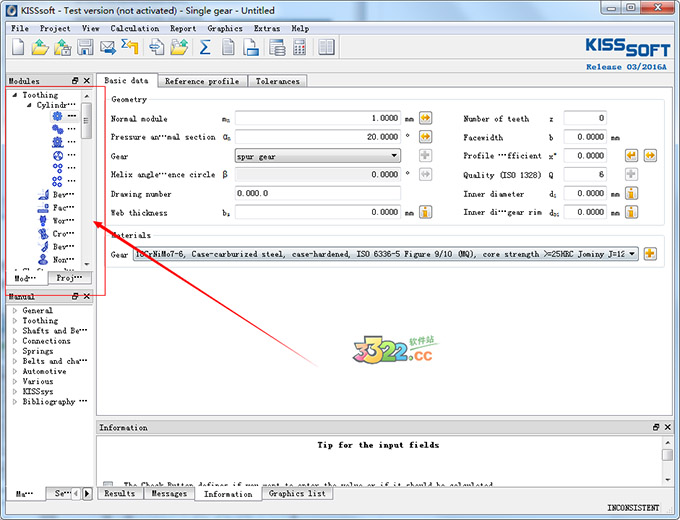Open the database tool icon
This screenshot has height=520, width=680.
[277, 47]
